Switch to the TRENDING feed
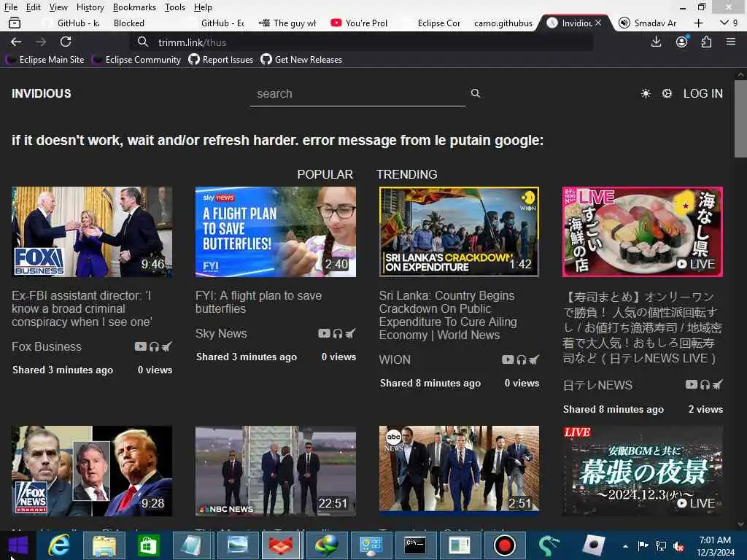This screenshot has width=747, height=560. pyautogui.click(x=407, y=174)
